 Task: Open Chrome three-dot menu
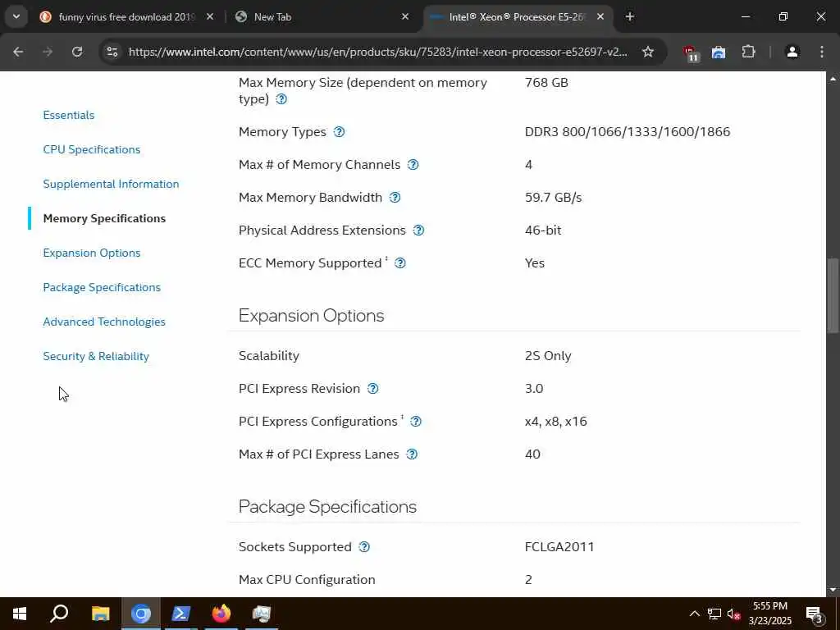(822, 52)
